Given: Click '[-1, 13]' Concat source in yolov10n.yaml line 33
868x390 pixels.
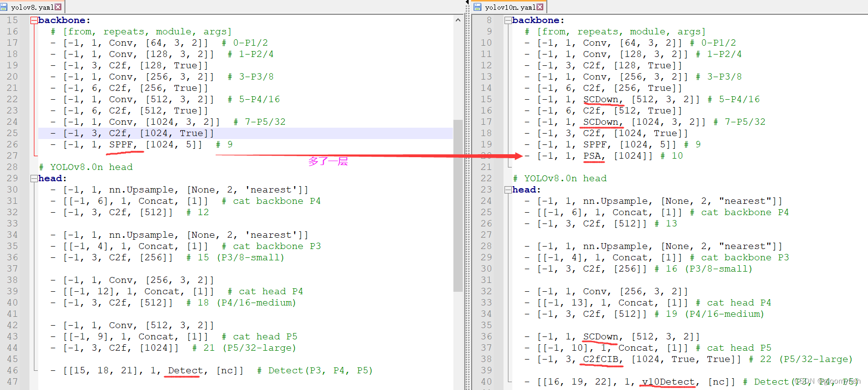Looking at the screenshot, I should (568, 303).
